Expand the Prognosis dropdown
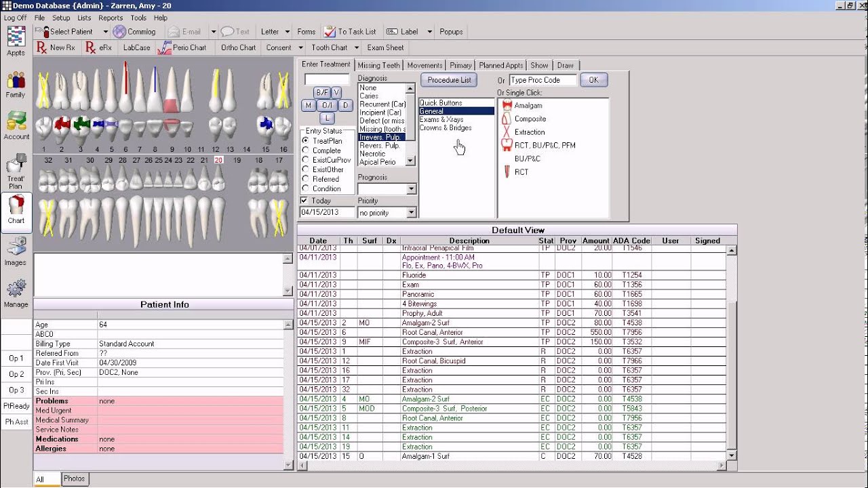Screen dimensions: 868x488 coord(410,189)
